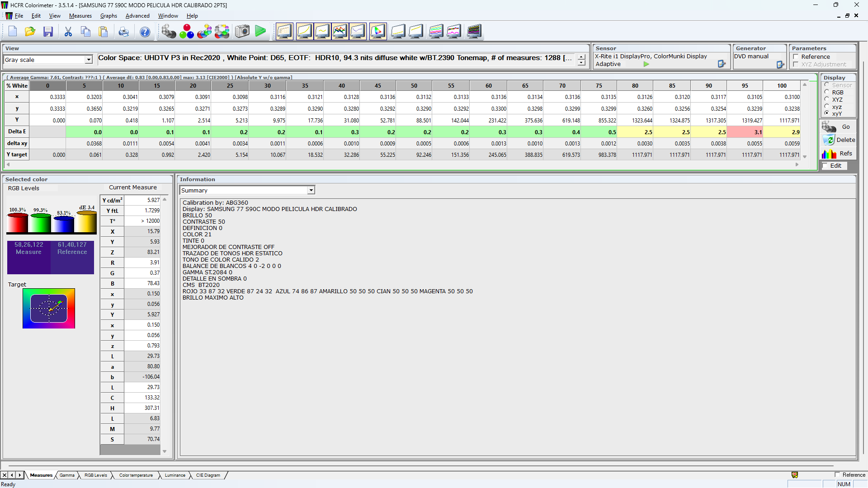This screenshot has height=488, width=868.
Task: Run continuous measures with the green play icon
Action: pos(260,31)
